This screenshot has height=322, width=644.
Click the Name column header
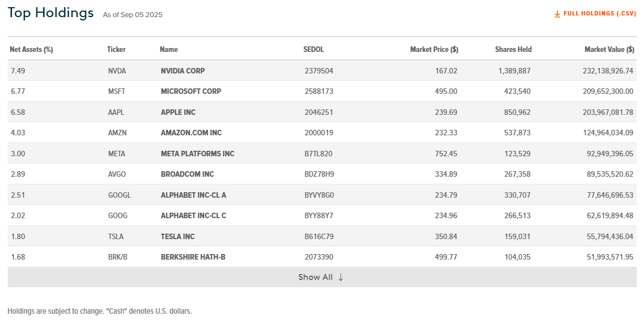tap(169, 49)
